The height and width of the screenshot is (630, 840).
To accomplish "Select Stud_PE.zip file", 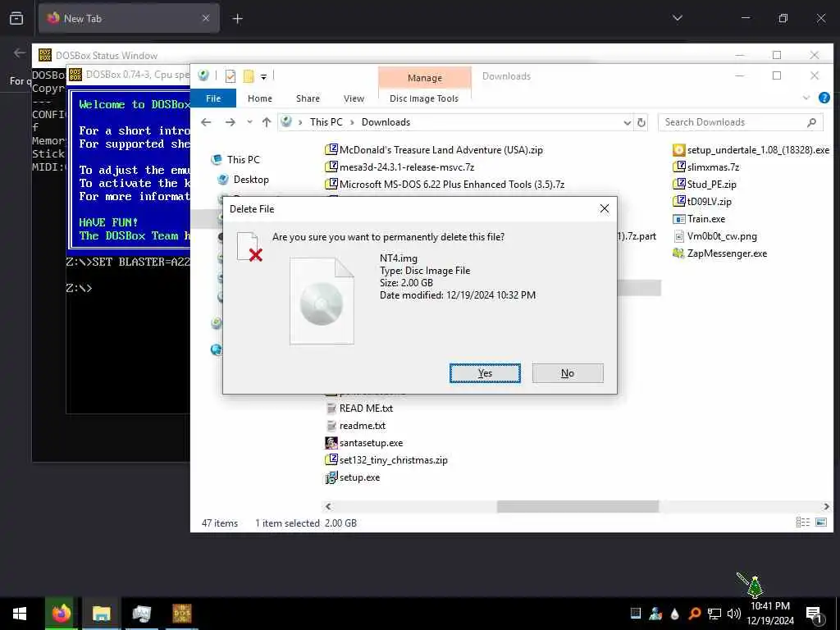I will [705, 185].
